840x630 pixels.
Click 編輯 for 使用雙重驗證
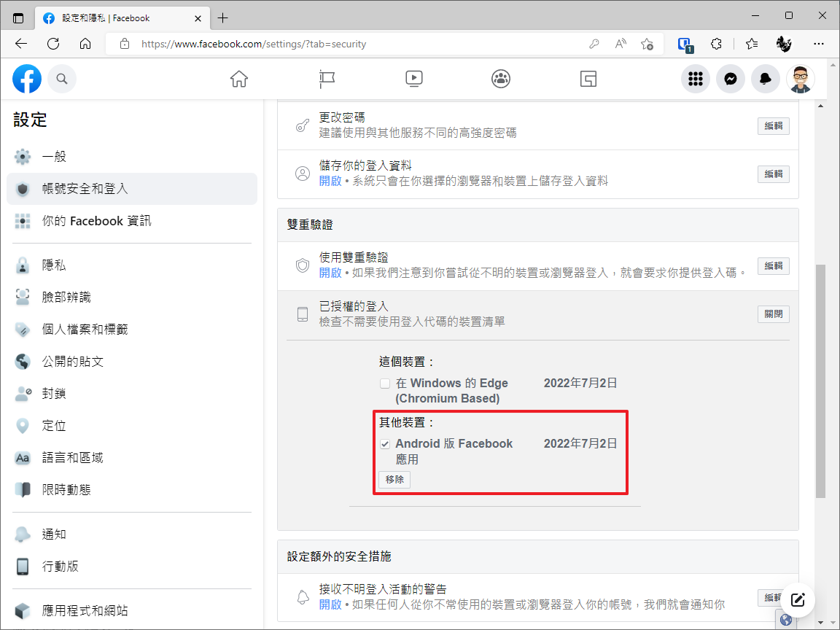tap(773, 265)
